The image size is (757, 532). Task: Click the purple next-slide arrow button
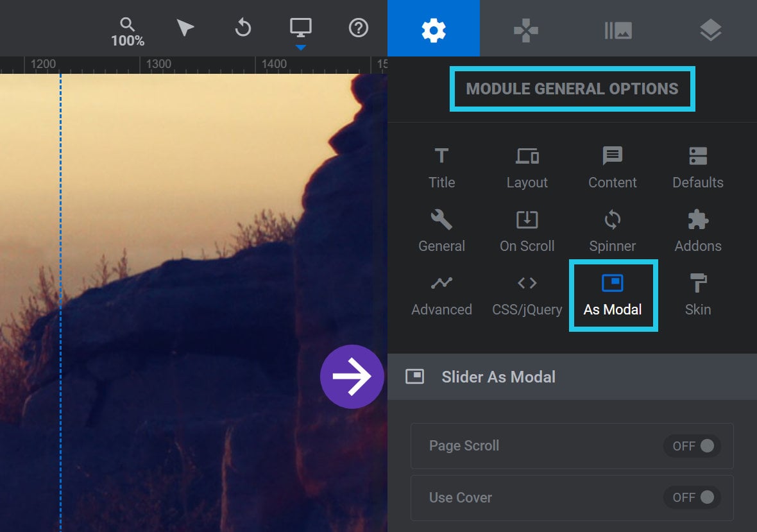click(x=352, y=377)
